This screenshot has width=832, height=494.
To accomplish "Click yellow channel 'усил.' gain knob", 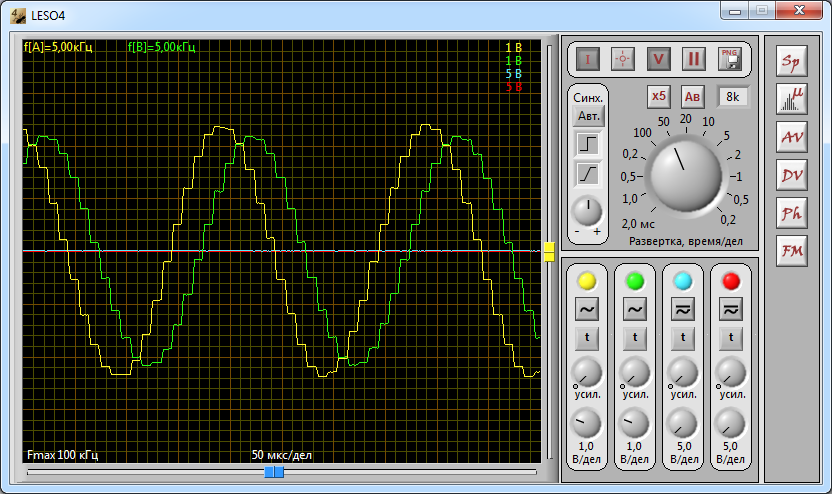I will pos(586,372).
